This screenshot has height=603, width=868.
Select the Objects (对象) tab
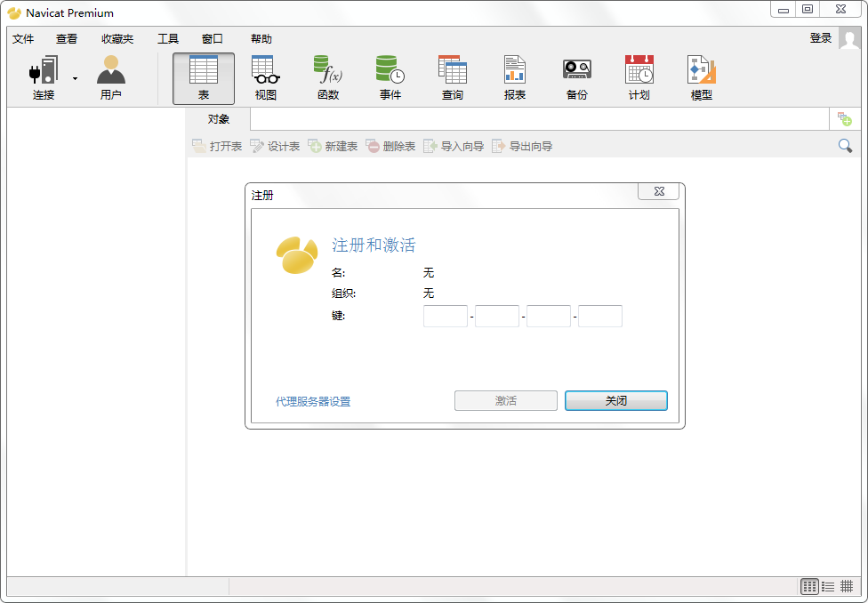tap(219, 119)
